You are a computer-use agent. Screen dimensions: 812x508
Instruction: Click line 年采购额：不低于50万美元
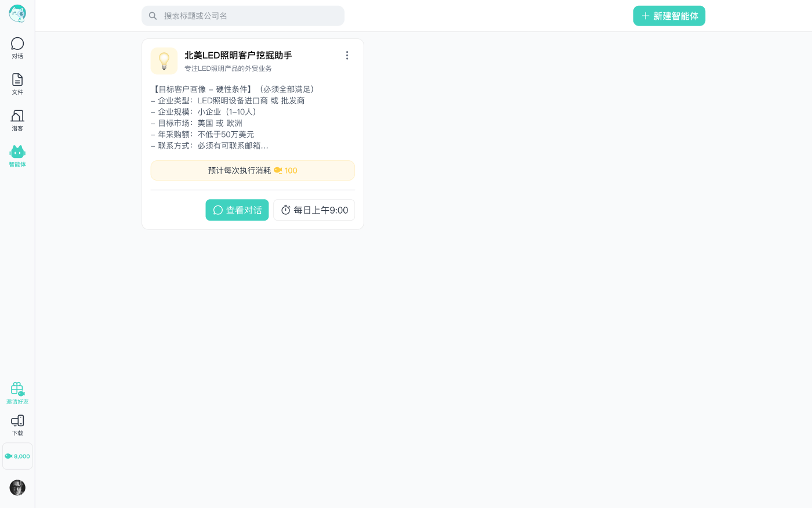pyautogui.click(x=202, y=134)
